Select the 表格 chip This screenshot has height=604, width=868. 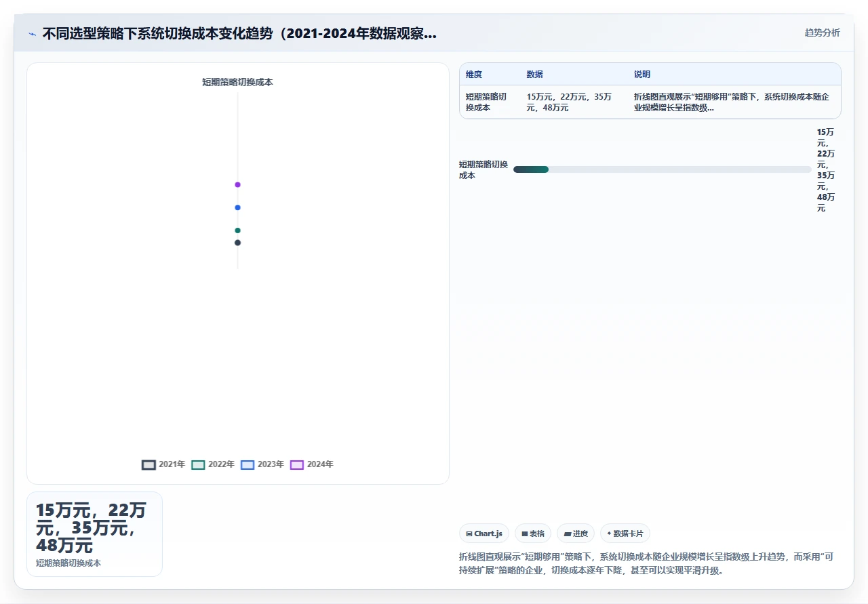(x=533, y=533)
